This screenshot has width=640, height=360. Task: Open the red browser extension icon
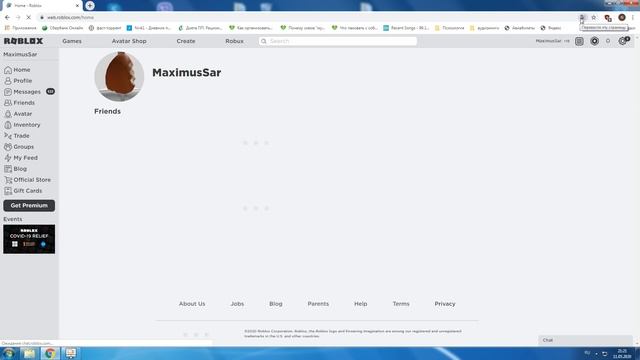pyautogui.click(x=608, y=18)
